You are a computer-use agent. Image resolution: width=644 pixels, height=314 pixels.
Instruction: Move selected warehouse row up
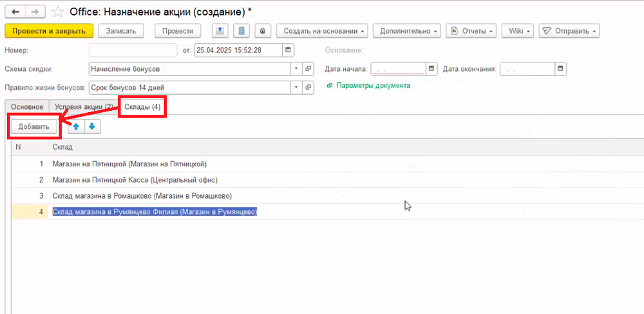pos(77,127)
